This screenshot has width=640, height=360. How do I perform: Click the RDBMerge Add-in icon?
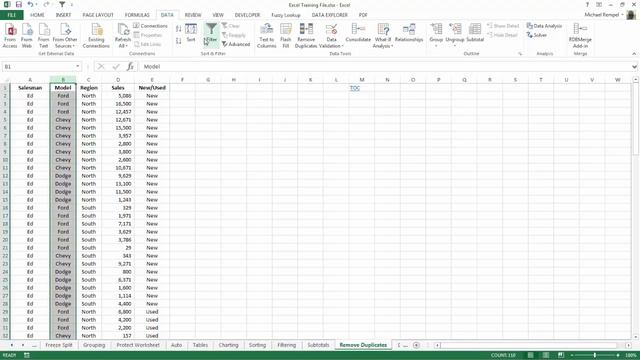pyautogui.click(x=580, y=36)
